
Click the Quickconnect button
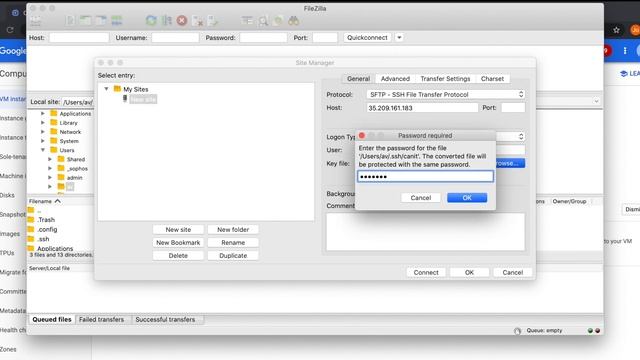367,38
